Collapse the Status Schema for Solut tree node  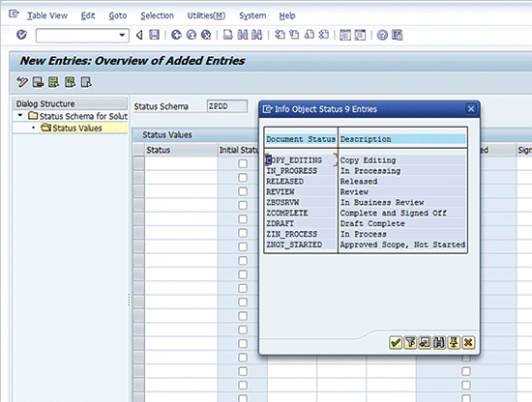click(x=20, y=116)
